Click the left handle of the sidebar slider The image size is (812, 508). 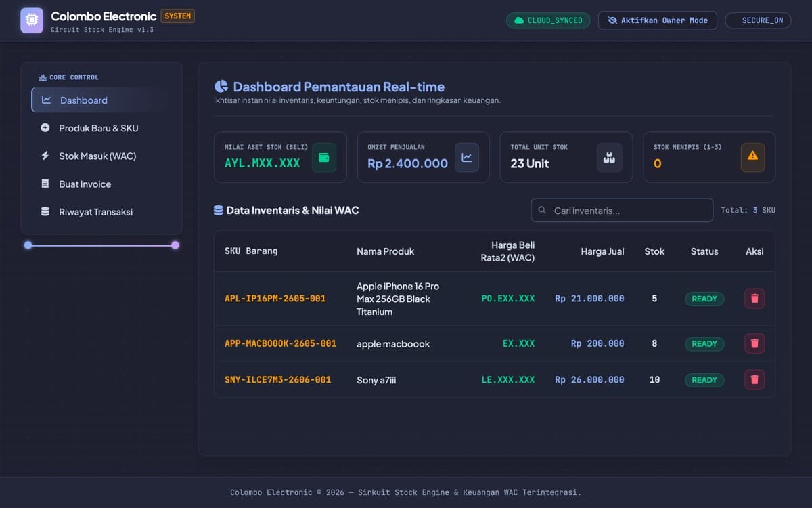pos(28,245)
